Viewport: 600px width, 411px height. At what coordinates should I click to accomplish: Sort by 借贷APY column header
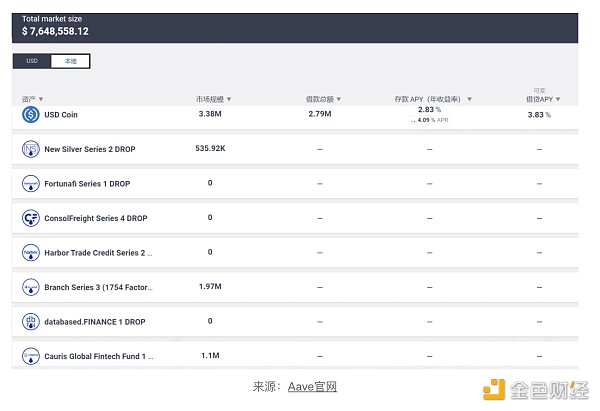coord(543,99)
